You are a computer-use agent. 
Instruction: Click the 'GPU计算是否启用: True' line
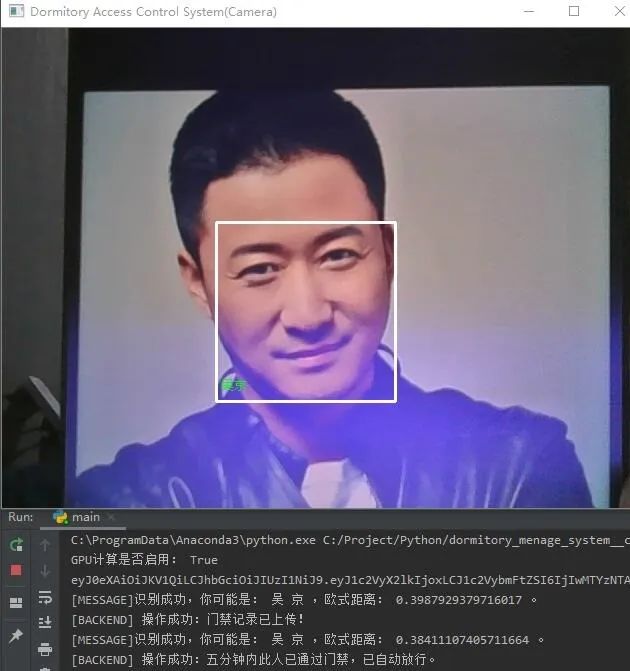[144, 560]
